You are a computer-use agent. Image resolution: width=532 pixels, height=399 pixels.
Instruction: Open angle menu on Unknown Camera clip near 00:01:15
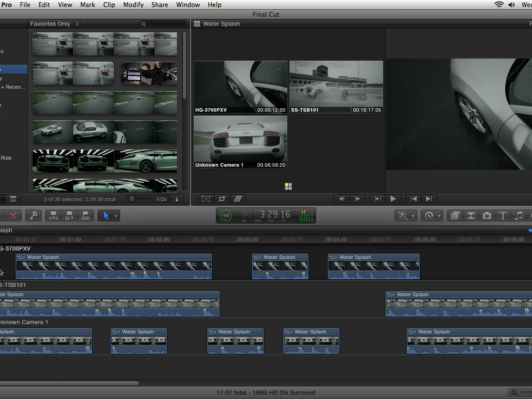tap(117, 332)
